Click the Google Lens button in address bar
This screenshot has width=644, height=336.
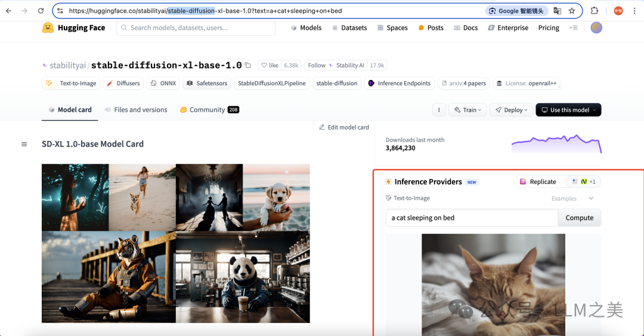(516, 11)
